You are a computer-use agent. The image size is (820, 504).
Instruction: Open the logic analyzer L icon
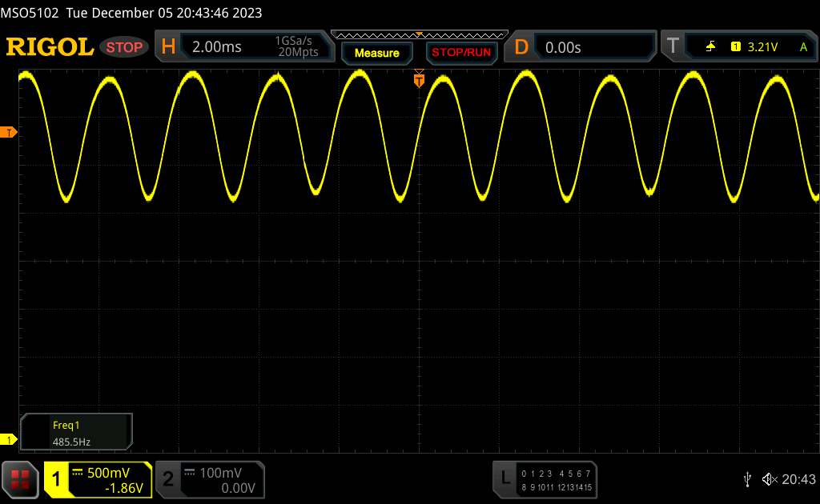(504, 478)
